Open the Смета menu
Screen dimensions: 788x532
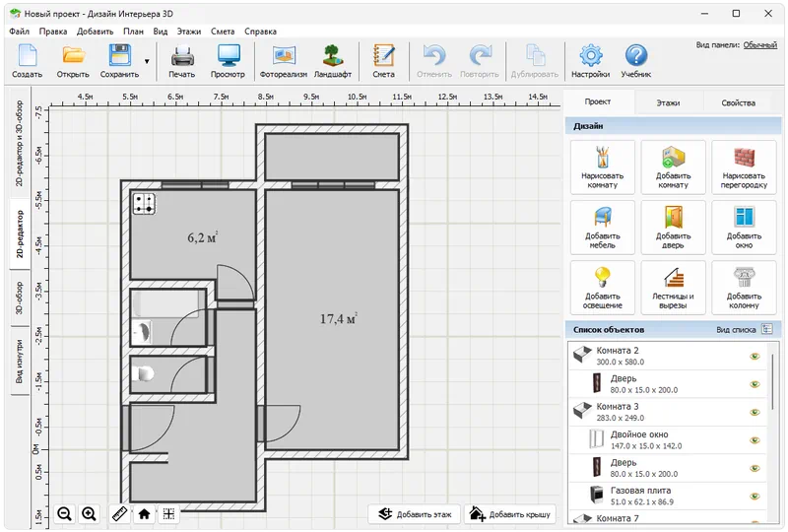coord(223,32)
